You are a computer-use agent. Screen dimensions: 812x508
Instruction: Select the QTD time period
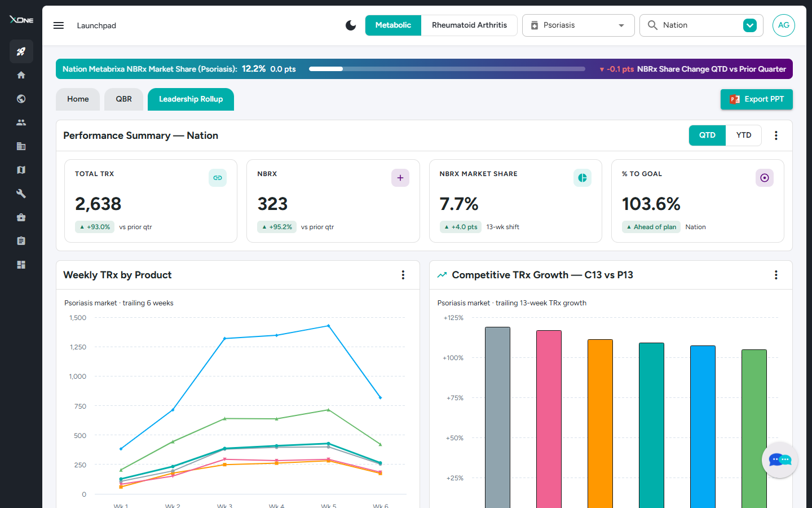(707, 135)
